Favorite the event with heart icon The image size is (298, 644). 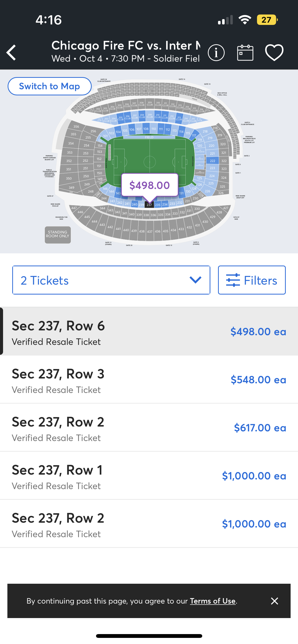coord(274,52)
